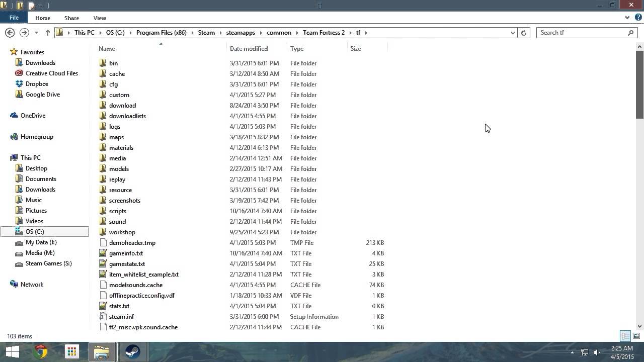644x362 pixels.
Task: Switch to the View ribbon tab
Action: 100,18
